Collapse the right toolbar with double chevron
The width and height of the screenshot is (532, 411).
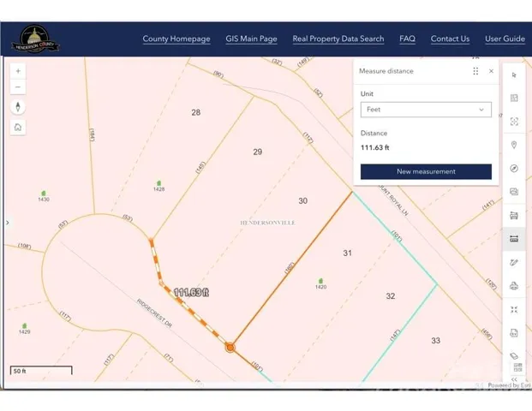coord(514,379)
